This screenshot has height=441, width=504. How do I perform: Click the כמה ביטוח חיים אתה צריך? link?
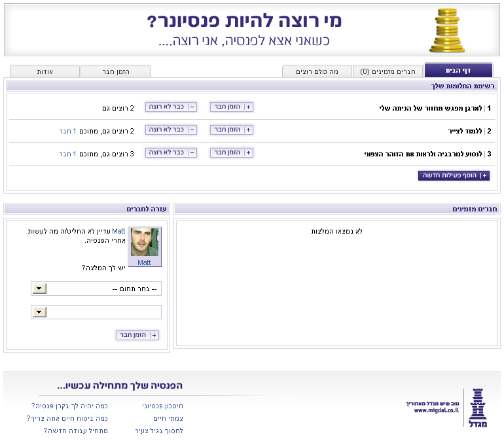click(x=67, y=418)
